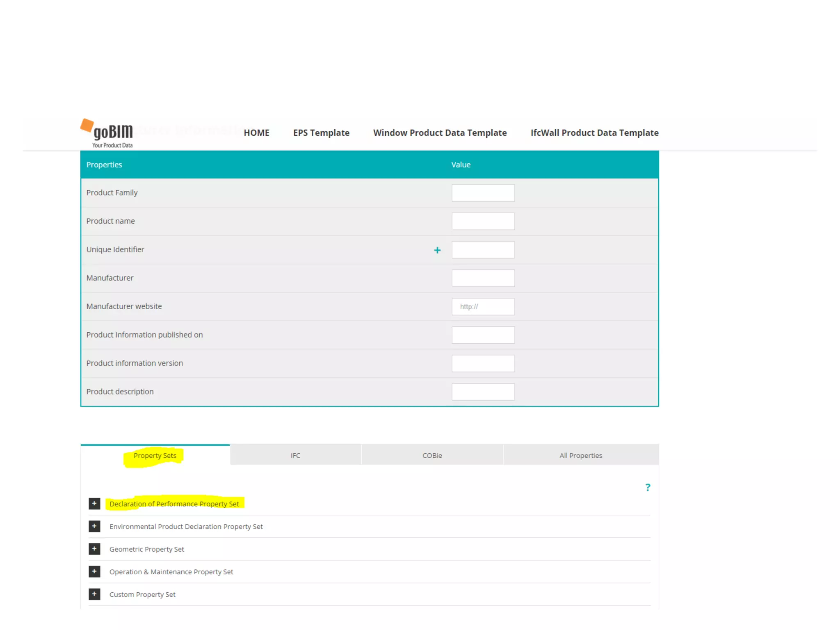Expand Custom Property Set
840x630 pixels.
(x=94, y=594)
